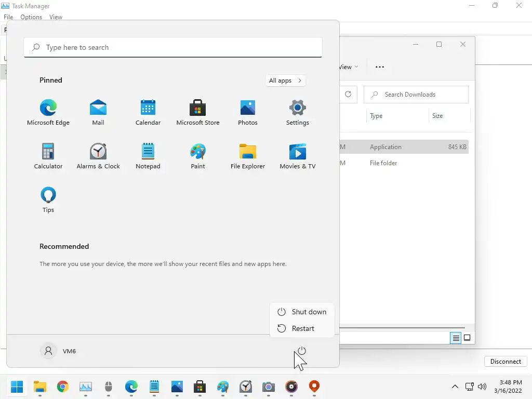Open Settings gear in pinned apps
This screenshot has width=532, height=399.
coord(298,113)
